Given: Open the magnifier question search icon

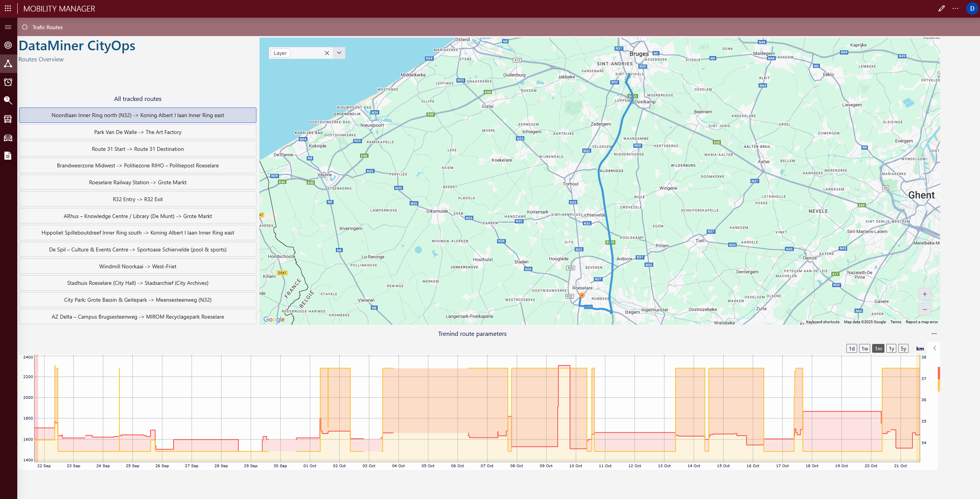Looking at the screenshot, I should coord(8,100).
